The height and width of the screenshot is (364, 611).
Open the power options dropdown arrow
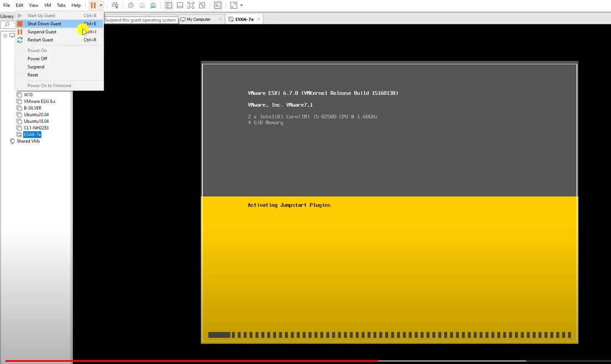point(101,6)
